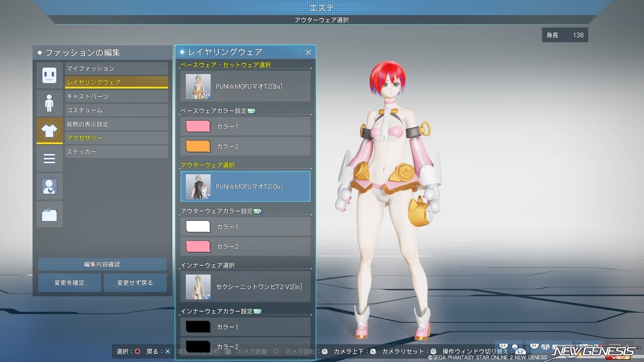Select basewear PUNI☆MOFUマオT2[Ba] entry
Viewport: 644px width, 362px height.
click(246, 86)
